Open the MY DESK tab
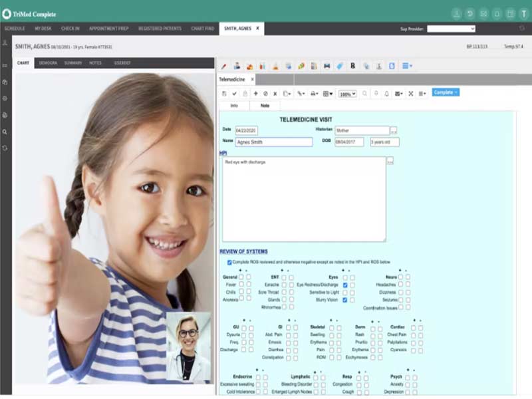The width and height of the screenshot is (532, 399). pos(43,29)
